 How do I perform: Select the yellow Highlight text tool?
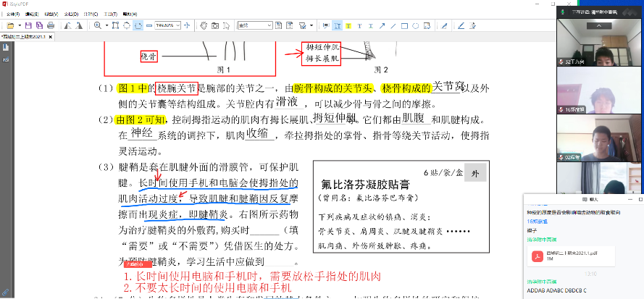[348, 25]
